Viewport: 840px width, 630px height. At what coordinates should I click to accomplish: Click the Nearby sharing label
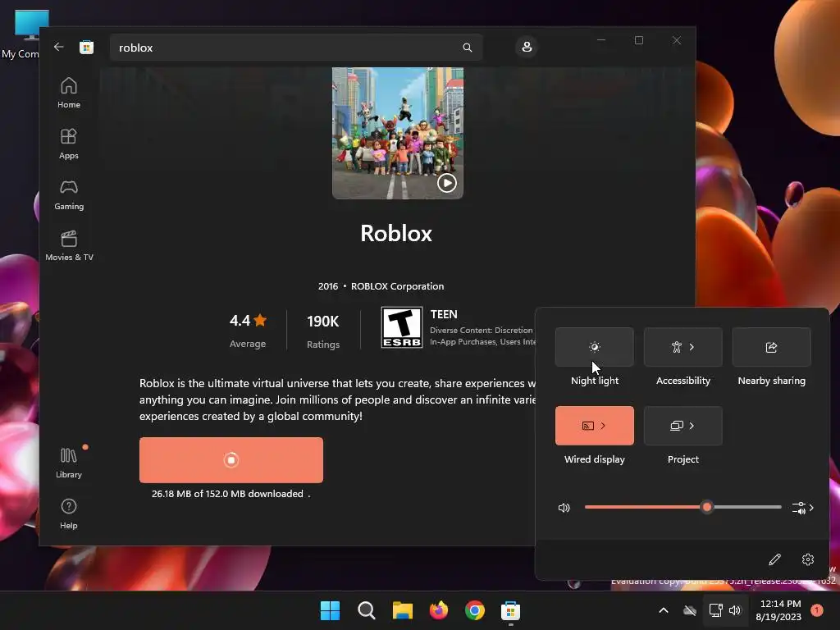(x=771, y=381)
